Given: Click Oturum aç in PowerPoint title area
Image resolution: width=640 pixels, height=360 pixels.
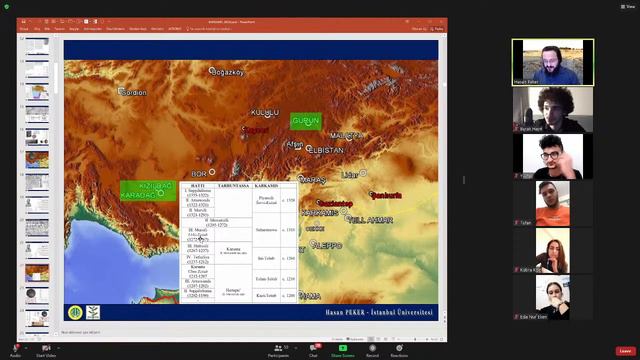Looking at the screenshot, I should [419, 29].
